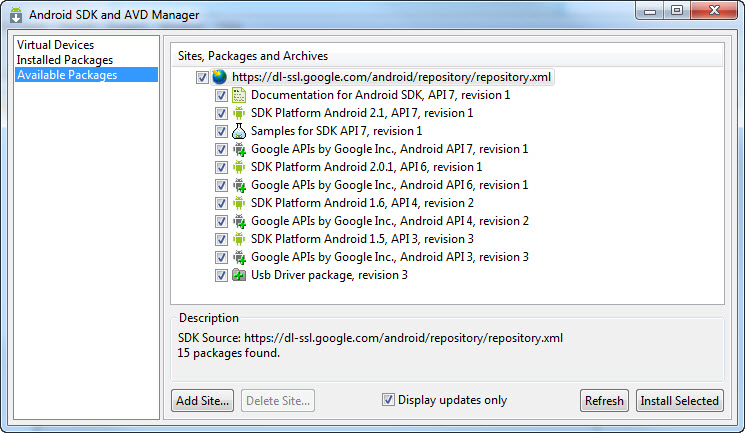Screen dimensions: 745x433
Task: Select Available Packages in the sidebar
Action: pyautogui.click(x=86, y=75)
